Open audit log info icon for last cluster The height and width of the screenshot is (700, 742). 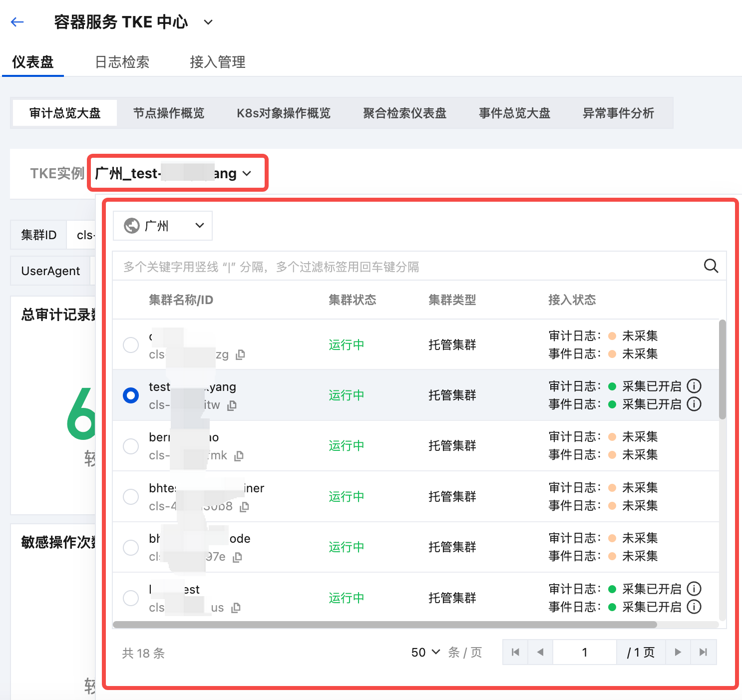coord(694,589)
